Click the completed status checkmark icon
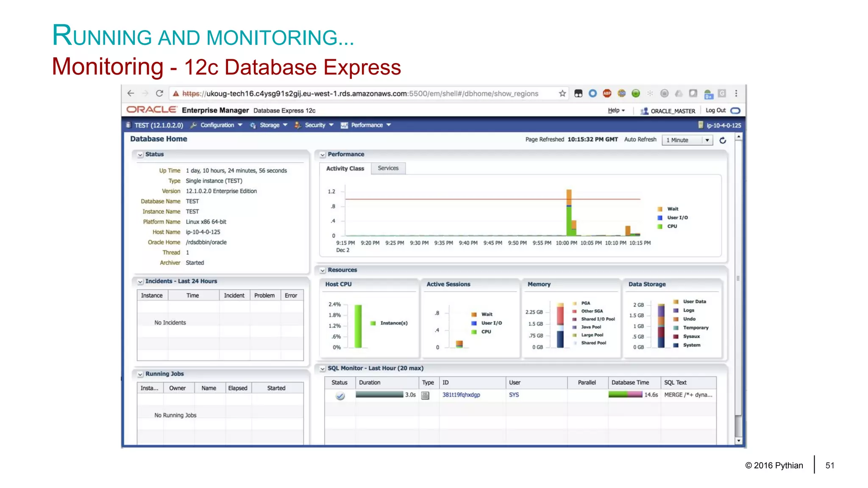 tap(340, 396)
